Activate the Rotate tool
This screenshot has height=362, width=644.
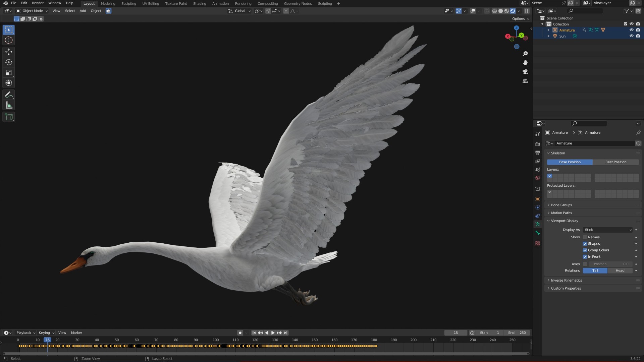tap(9, 62)
